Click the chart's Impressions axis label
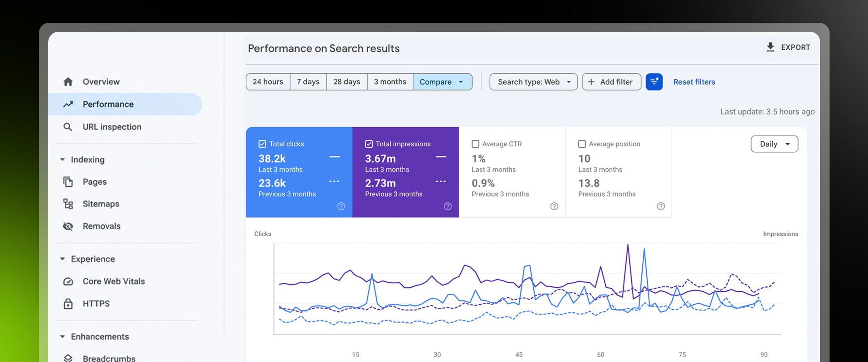 coord(780,234)
